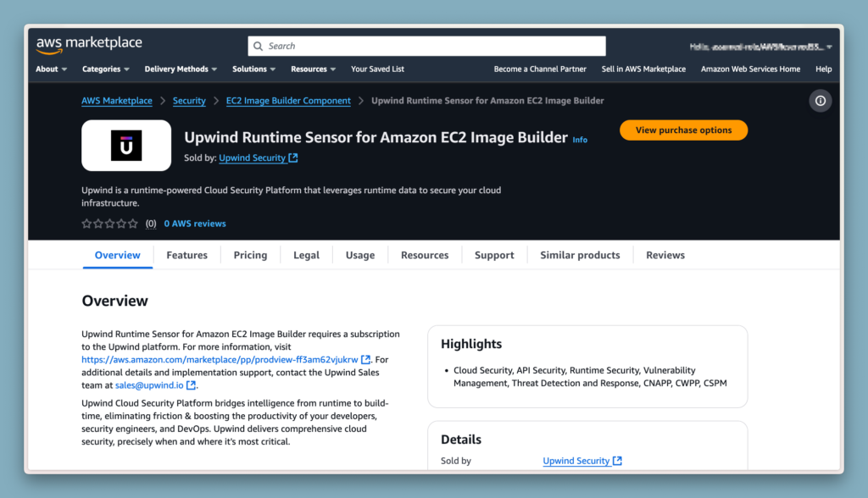Open the Similar products tab
This screenshot has width=868, height=498.
click(579, 255)
